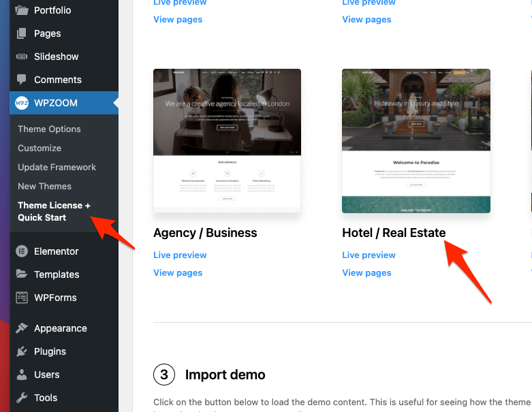Viewport: 532px width, 412px height.
Task: Click the Appearance paintbrush icon
Action: coord(22,328)
